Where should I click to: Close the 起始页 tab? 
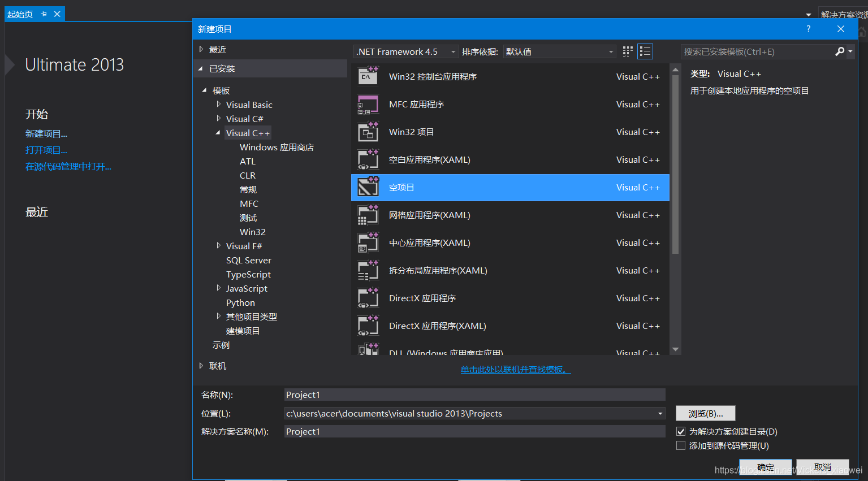(57, 14)
